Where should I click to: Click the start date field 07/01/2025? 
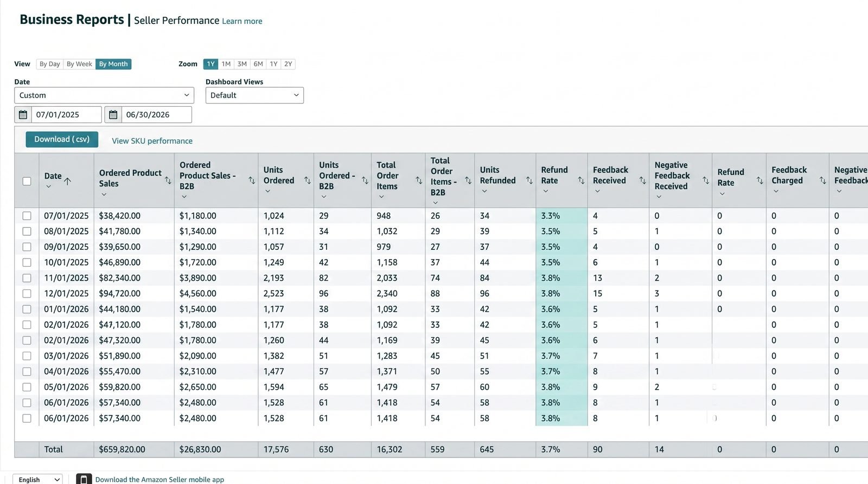[x=66, y=115]
